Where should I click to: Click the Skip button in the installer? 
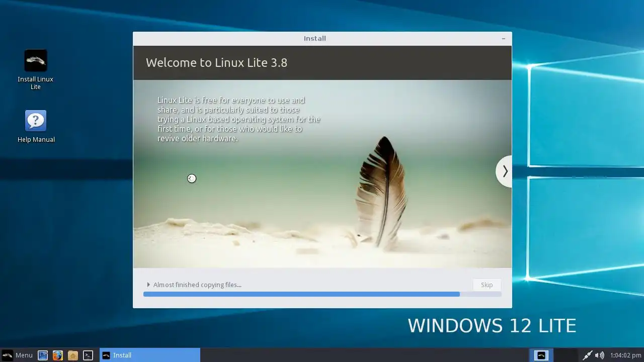(x=487, y=285)
